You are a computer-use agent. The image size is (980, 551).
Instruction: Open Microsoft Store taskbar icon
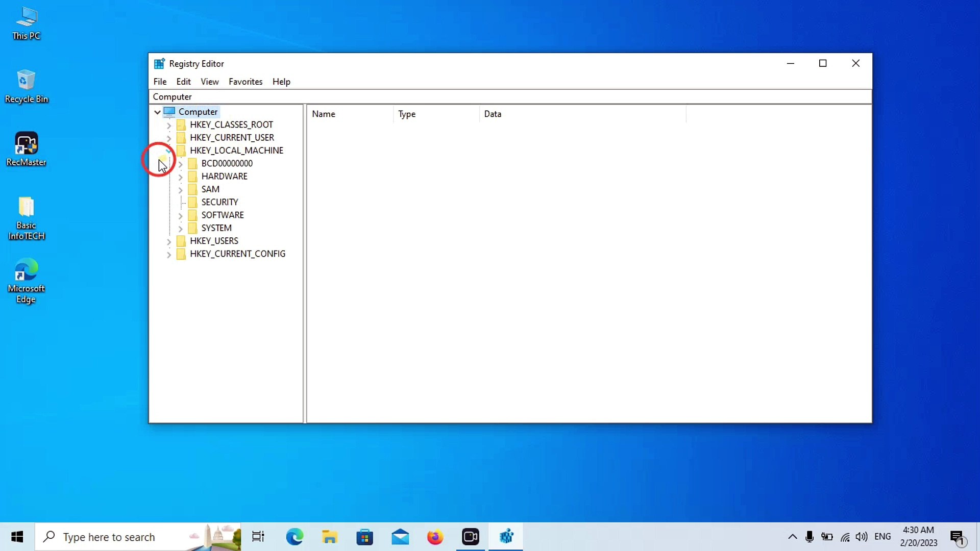tap(365, 537)
